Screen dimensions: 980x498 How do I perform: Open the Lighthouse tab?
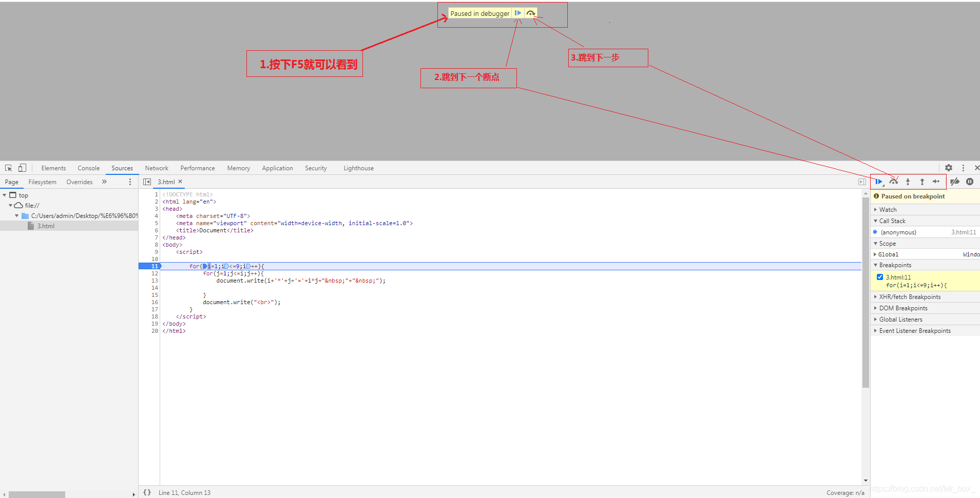click(358, 168)
